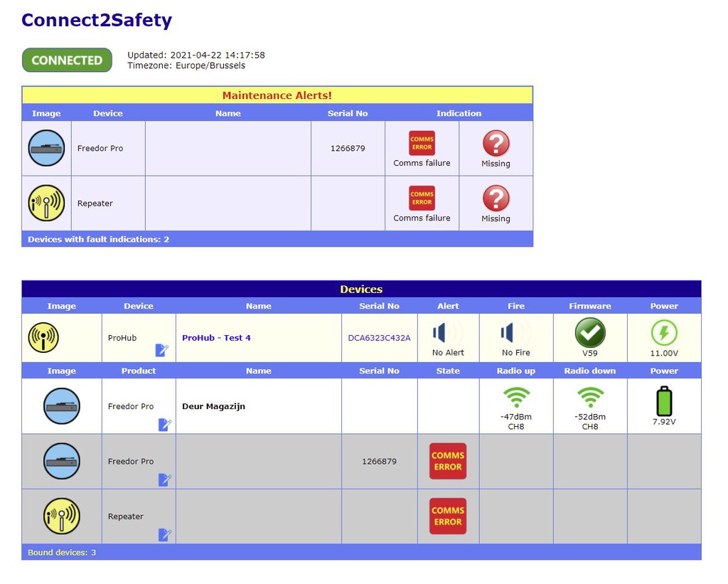The width and height of the screenshot is (728, 584).
Task: Click COMMS ERROR badge for device 1266879
Action: coord(448,461)
